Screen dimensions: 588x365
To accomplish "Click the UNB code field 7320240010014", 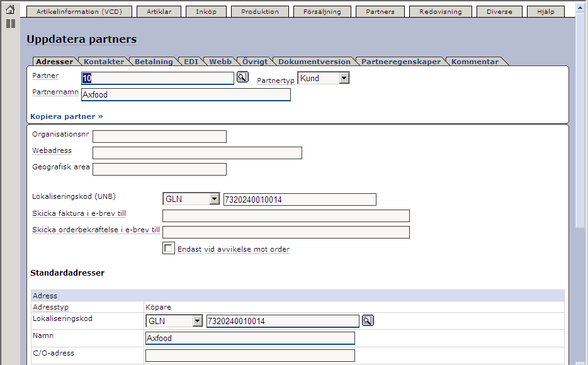I will tap(300, 199).
